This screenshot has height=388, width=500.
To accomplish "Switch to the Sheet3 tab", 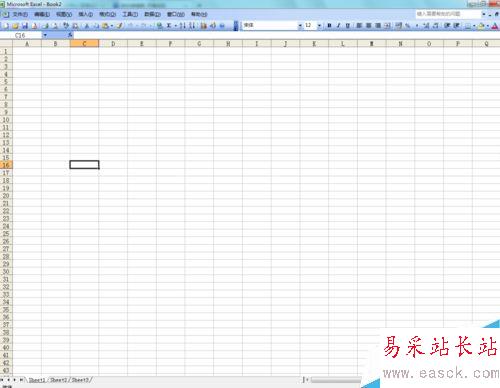I will coord(80,380).
